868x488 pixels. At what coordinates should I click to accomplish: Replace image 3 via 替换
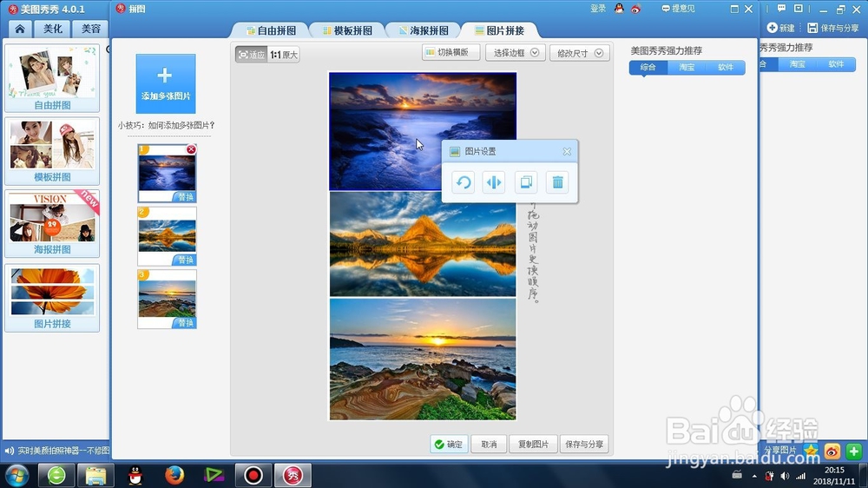click(x=185, y=322)
